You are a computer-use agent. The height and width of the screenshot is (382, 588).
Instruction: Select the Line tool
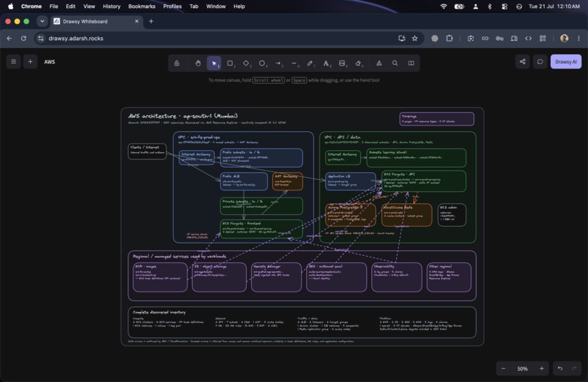pos(295,63)
